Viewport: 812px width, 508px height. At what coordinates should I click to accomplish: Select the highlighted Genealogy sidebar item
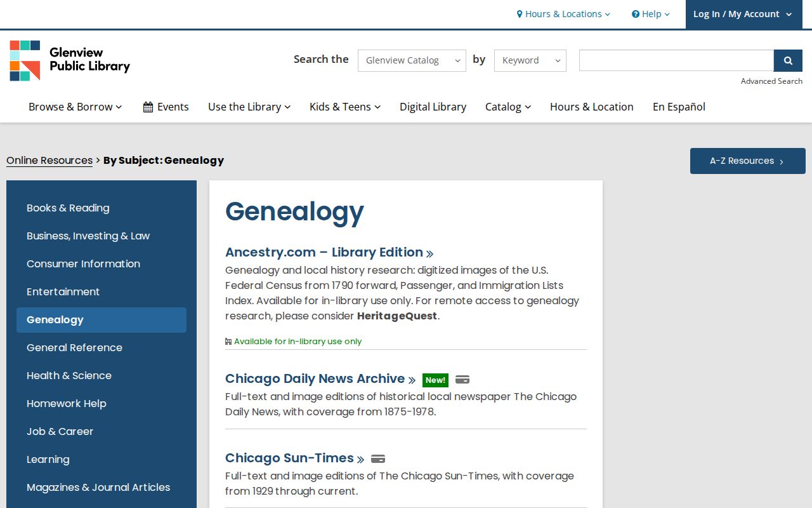pos(101,320)
